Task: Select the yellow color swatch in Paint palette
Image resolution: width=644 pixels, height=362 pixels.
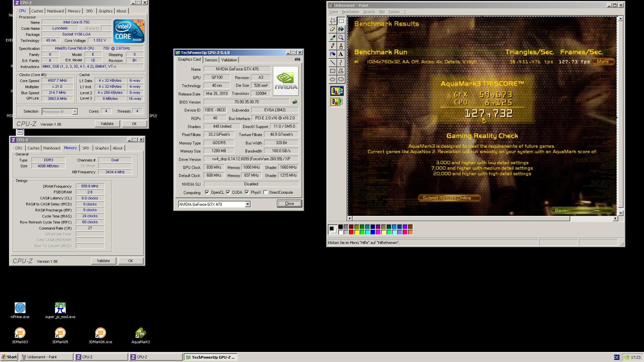Action: (357, 232)
